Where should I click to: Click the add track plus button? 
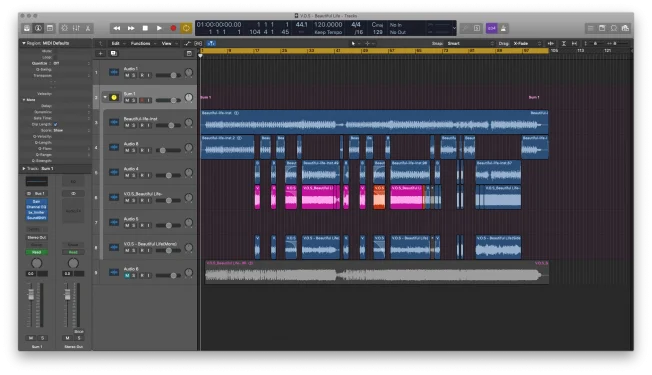coord(100,53)
